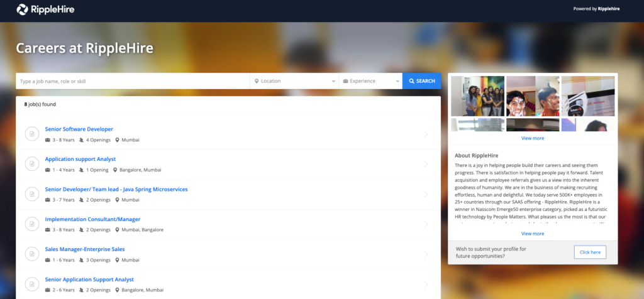The height and width of the screenshot is (299, 644).
Task: Select the About RippleHire heading
Action: pyautogui.click(x=477, y=155)
